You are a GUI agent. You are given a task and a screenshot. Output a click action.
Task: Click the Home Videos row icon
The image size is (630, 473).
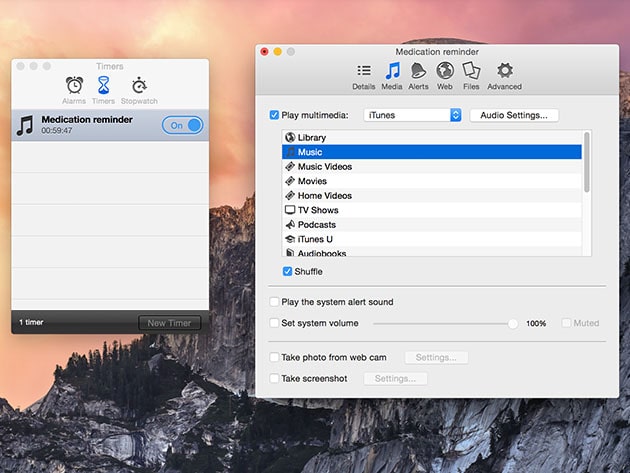coord(290,195)
